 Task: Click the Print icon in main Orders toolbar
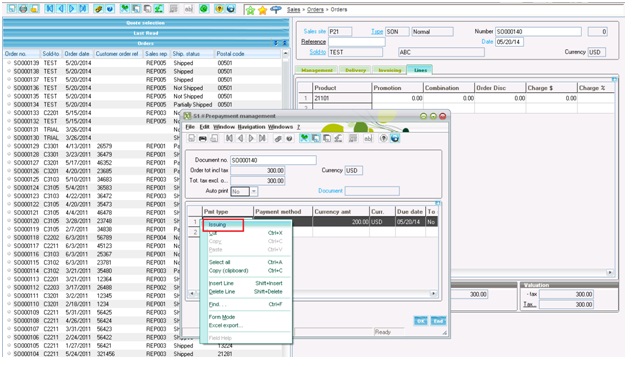tap(23, 8)
